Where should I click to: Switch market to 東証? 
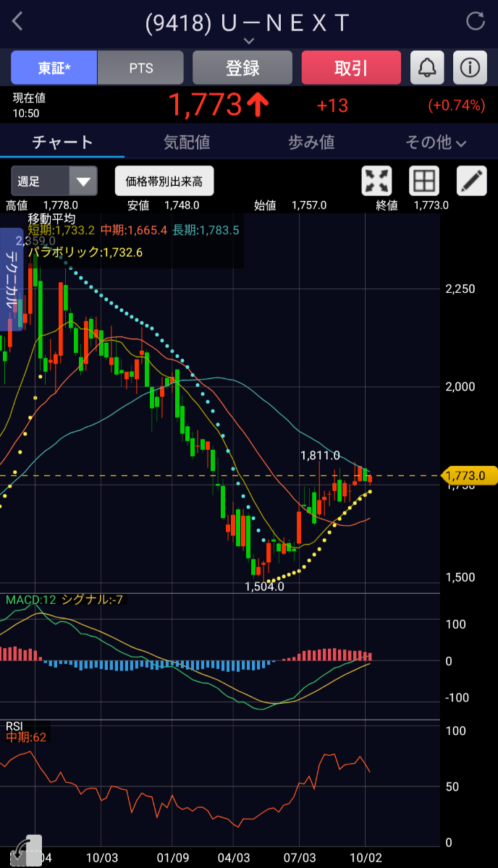coord(54,68)
